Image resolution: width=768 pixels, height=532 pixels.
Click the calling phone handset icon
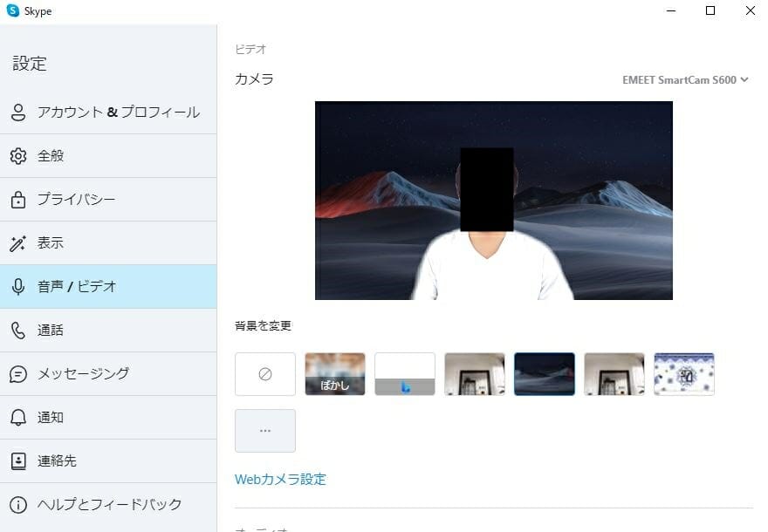17,331
